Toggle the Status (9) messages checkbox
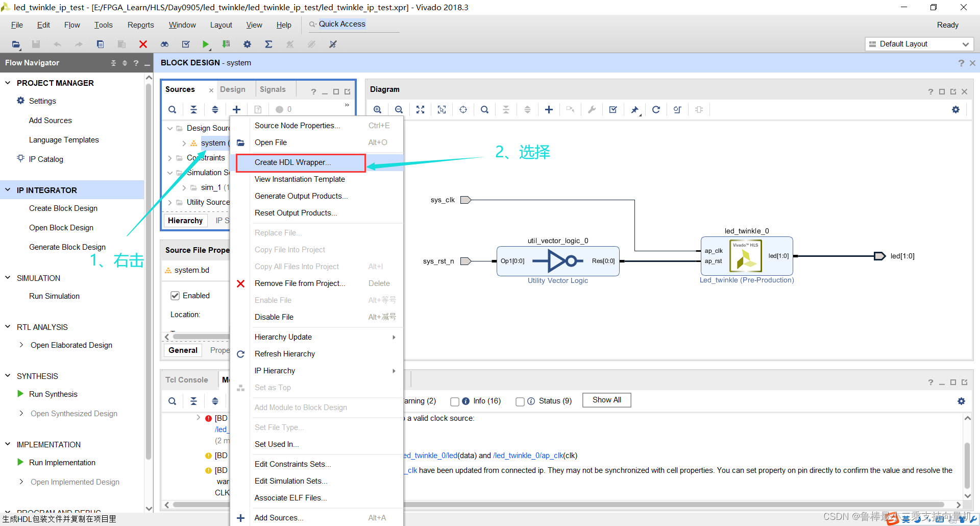The height and width of the screenshot is (526, 980). pyautogui.click(x=520, y=401)
